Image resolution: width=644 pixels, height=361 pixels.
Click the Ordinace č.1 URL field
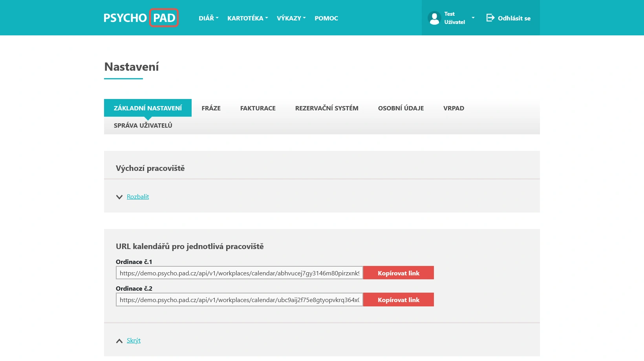coord(239,273)
